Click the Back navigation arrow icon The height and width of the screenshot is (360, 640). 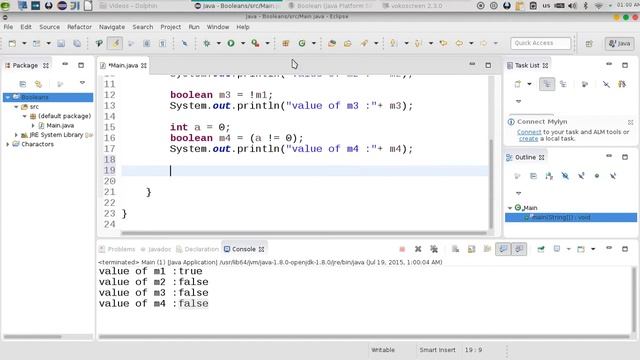click(x=459, y=43)
